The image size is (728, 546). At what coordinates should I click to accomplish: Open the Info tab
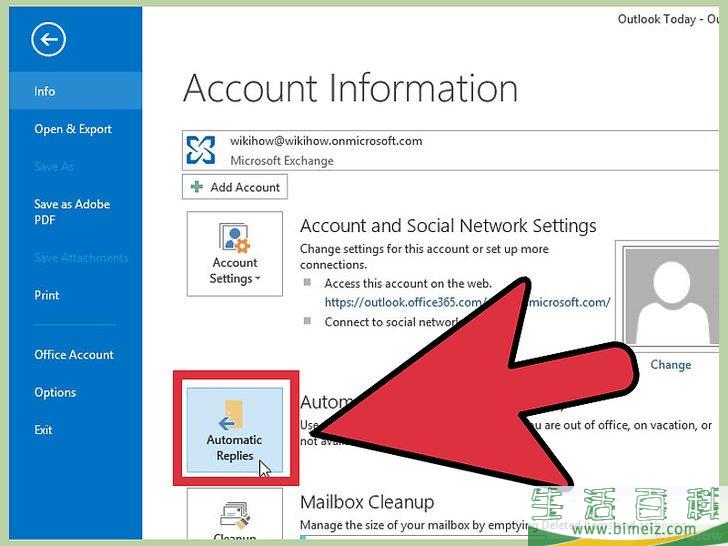click(x=75, y=91)
